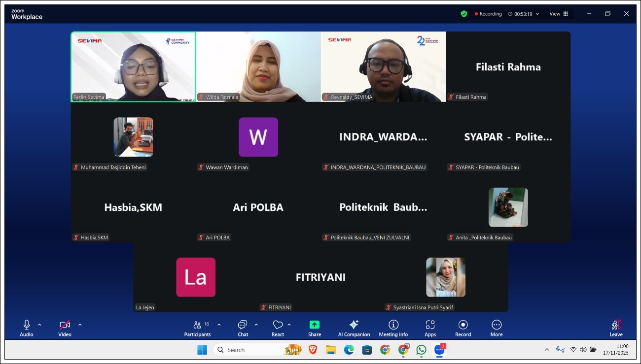Expand the Recording timer dropdown

pos(537,14)
